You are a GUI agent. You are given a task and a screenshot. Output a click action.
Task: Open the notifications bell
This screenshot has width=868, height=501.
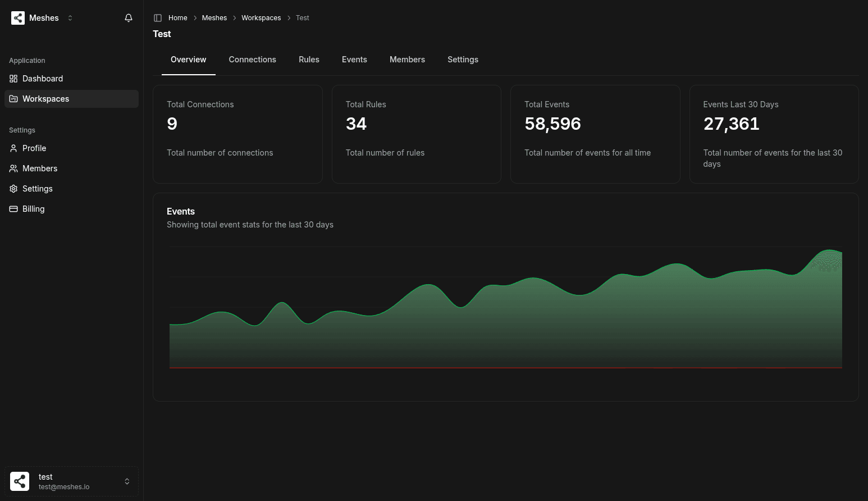(129, 17)
